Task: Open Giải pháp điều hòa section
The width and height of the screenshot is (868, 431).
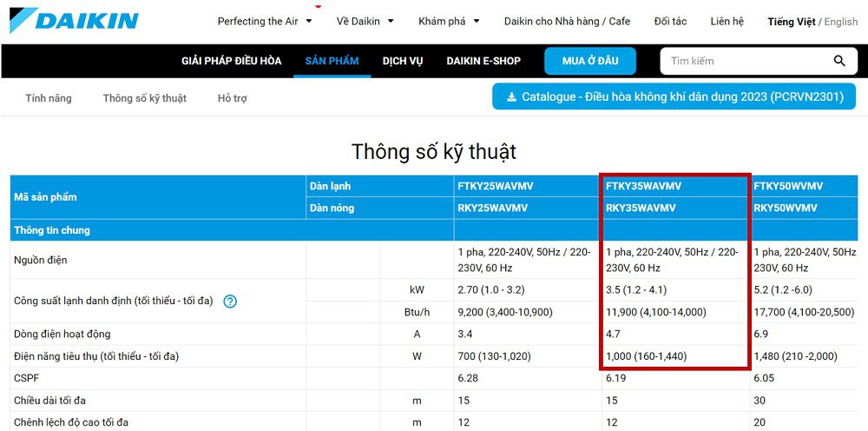Action: [231, 61]
